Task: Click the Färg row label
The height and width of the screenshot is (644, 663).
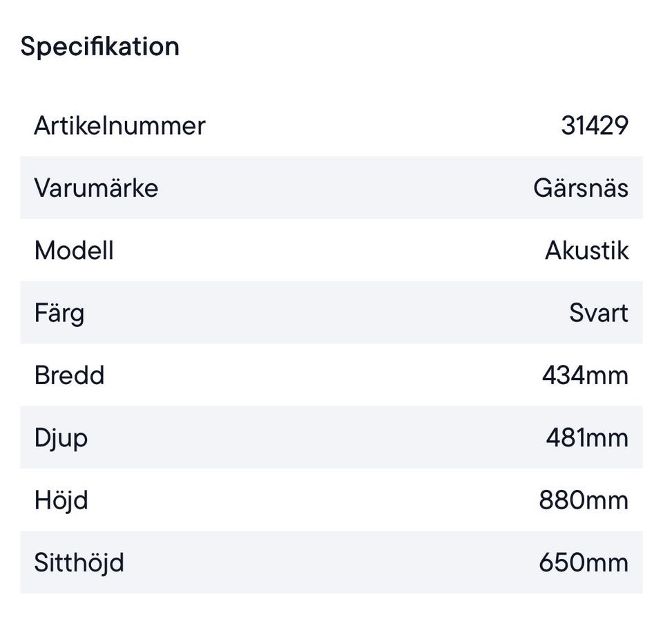Action: pos(59,313)
